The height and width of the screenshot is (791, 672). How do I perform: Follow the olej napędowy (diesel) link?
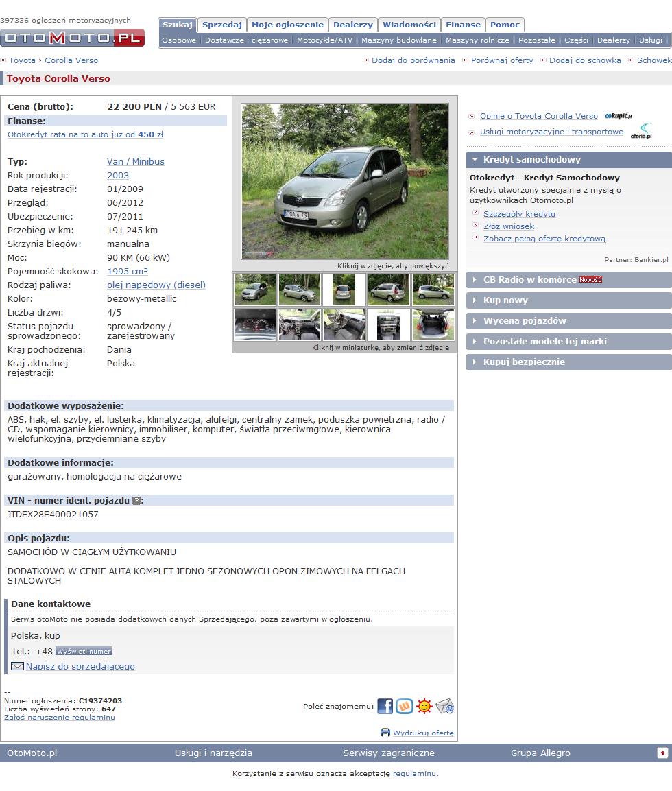(x=156, y=285)
